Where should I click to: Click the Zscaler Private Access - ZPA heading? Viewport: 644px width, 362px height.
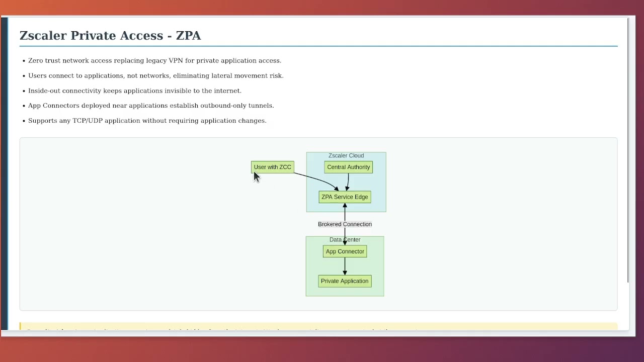(x=110, y=36)
